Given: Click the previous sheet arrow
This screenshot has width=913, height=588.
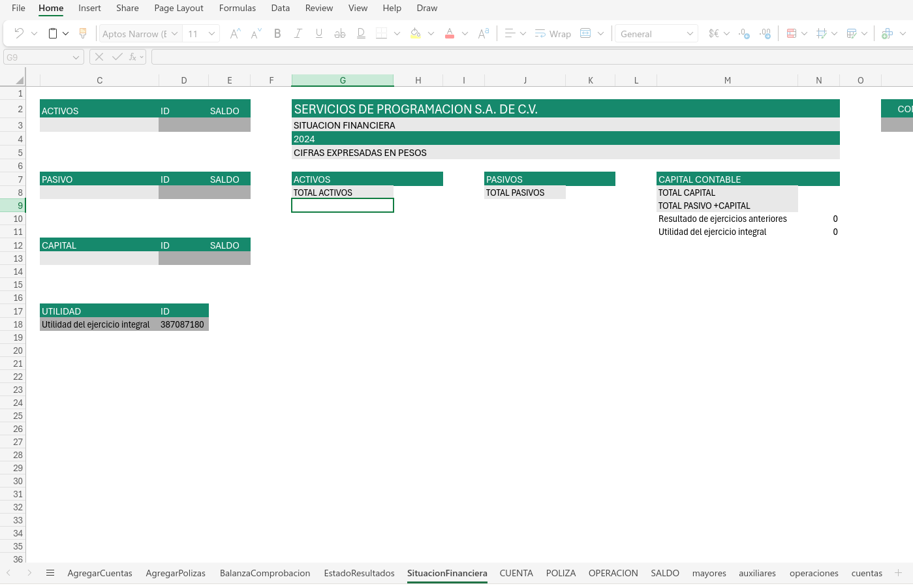Looking at the screenshot, I should pos(8,573).
